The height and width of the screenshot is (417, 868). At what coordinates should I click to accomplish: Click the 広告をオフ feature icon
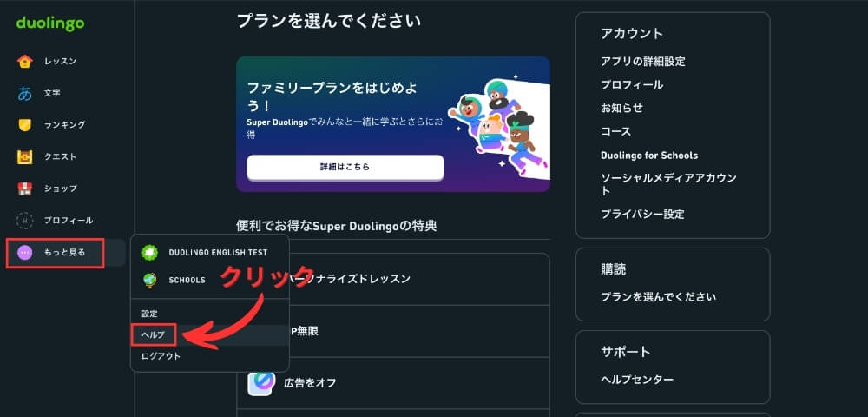pos(261,383)
